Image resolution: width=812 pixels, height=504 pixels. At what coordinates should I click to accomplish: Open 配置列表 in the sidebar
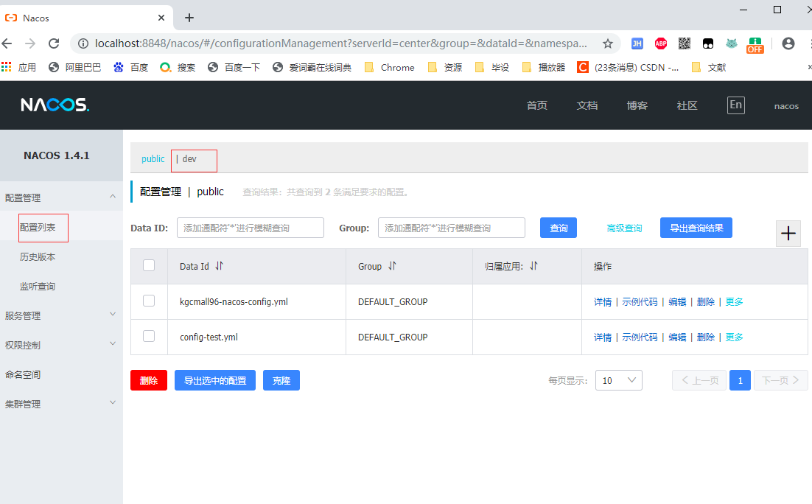(38, 228)
